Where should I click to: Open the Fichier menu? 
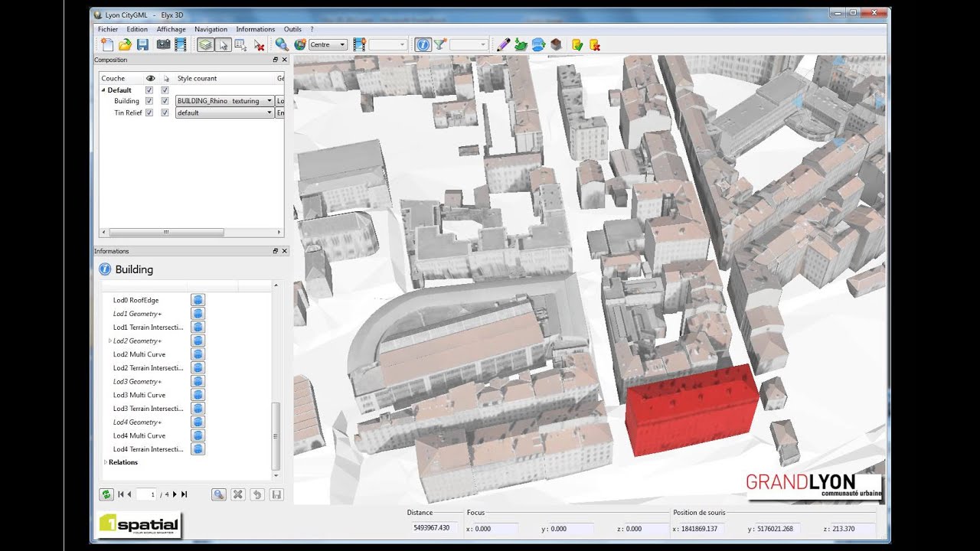coord(108,29)
